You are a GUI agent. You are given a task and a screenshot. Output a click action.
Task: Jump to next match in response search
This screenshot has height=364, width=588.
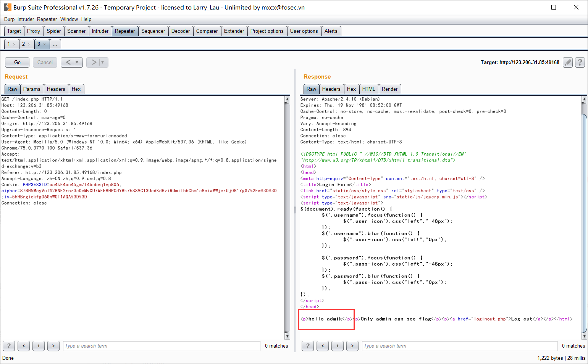(x=352, y=346)
